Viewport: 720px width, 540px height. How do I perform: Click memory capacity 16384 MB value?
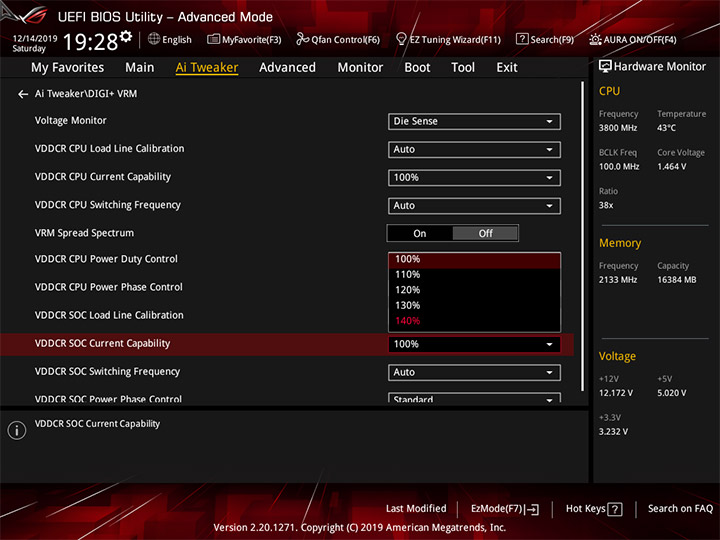pos(677,280)
